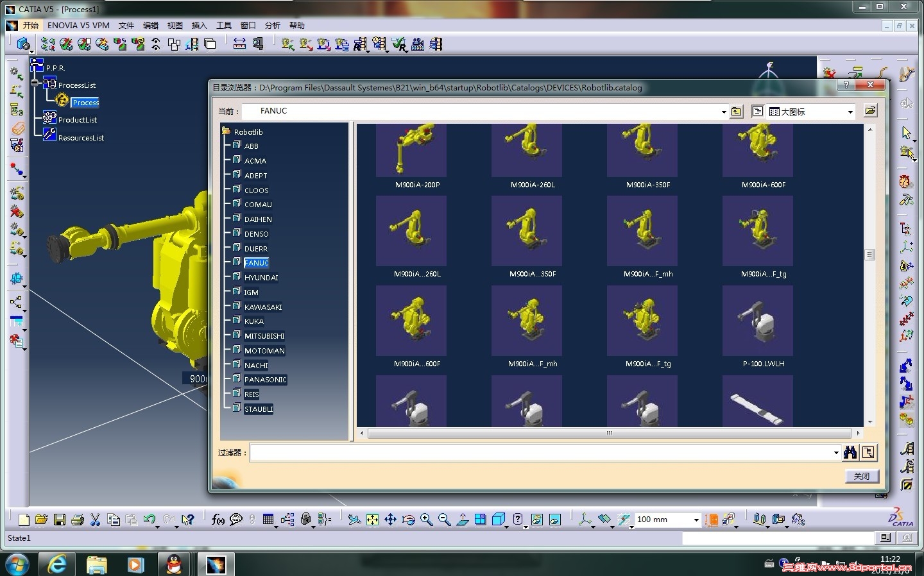Select the Process node in PPR tree
Screen dimensions: 924x576
point(85,103)
